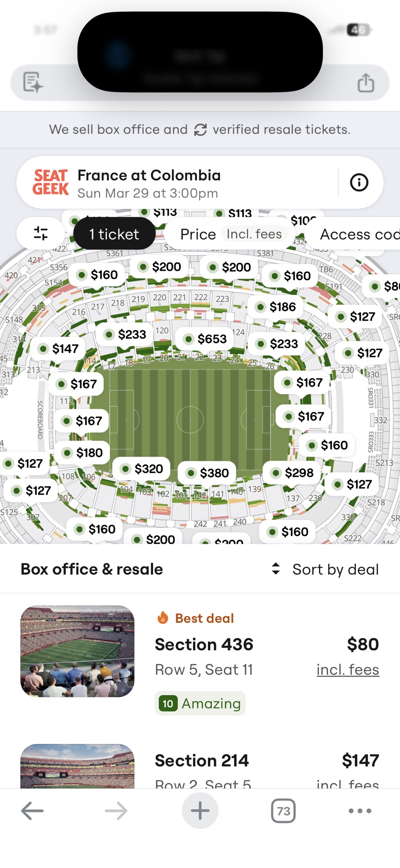Tap the share icon in address bar

[x=366, y=82]
